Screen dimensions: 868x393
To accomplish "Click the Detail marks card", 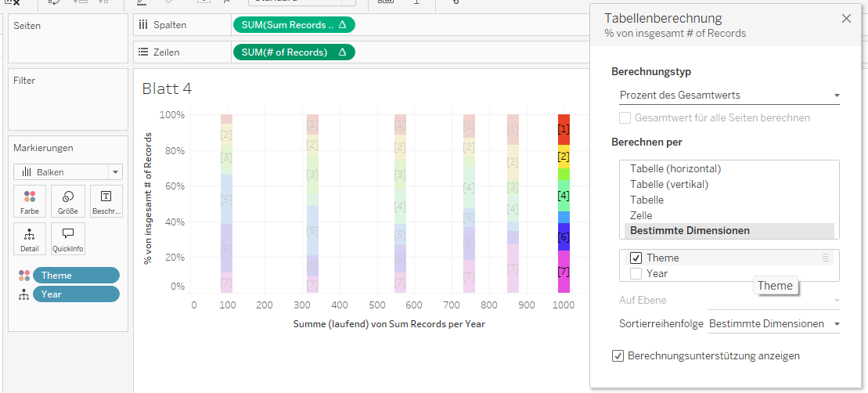I will [x=30, y=239].
